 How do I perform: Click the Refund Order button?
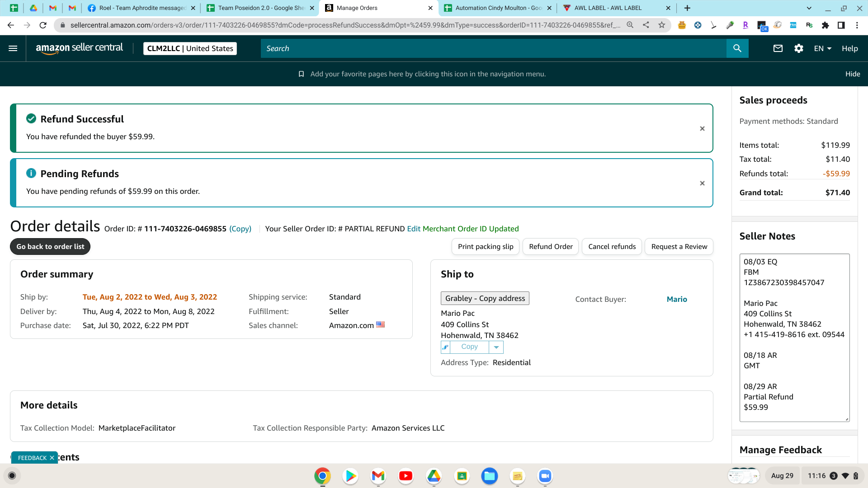(551, 247)
